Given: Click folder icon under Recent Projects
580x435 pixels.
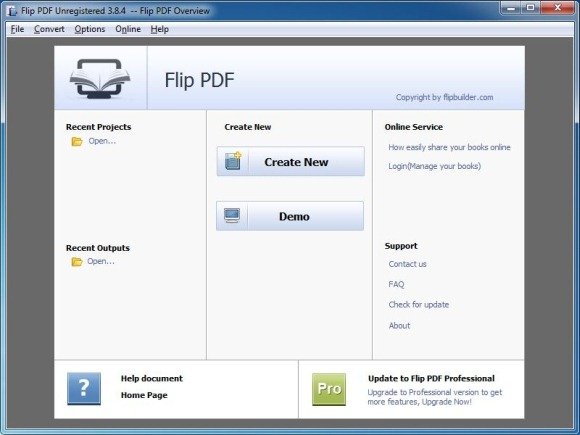Looking at the screenshot, I should (77, 141).
